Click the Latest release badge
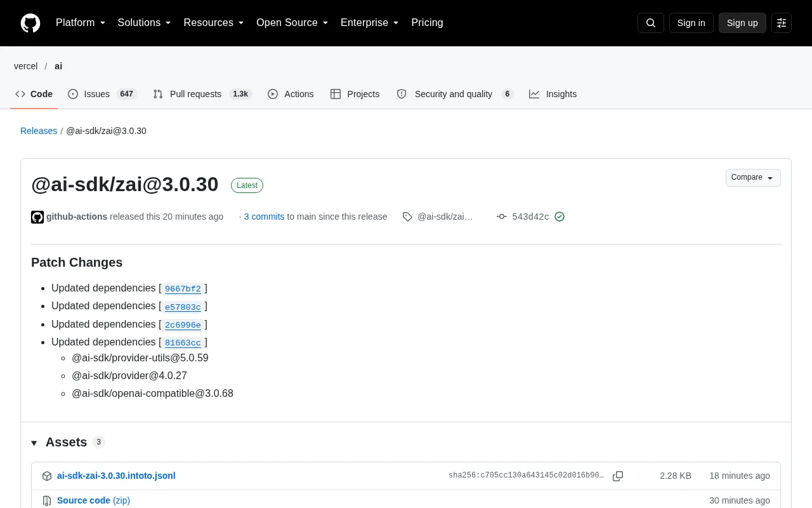This screenshot has width=812, height=508. pyautogui.click(x=247, y=185)
